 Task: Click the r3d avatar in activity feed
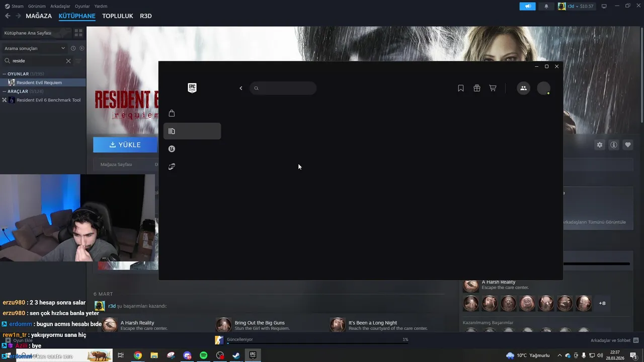[x=100, y=306]
